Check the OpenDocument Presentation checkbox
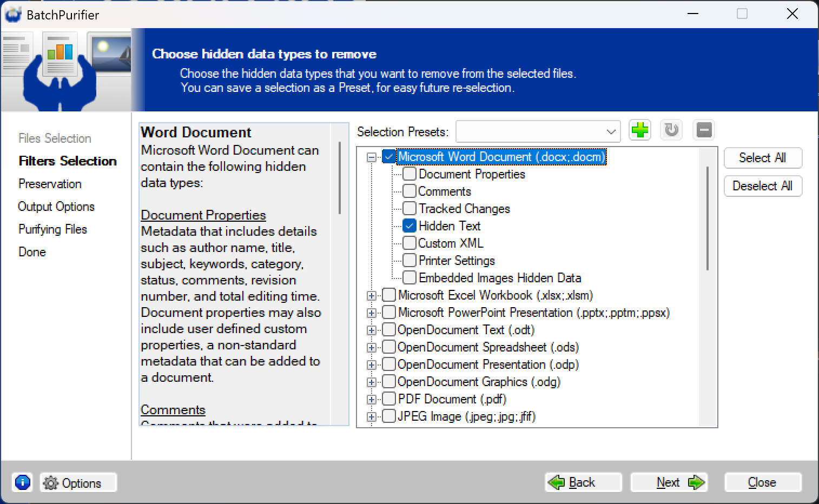 pyautogui.click(x=389, y=364)
